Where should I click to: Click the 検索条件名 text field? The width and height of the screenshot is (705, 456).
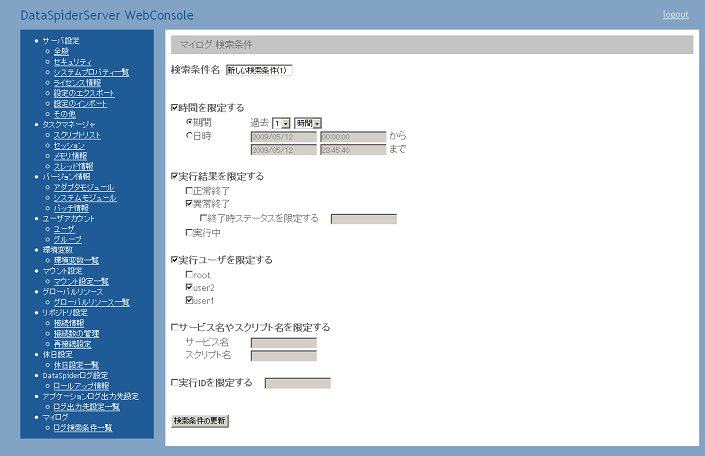coord(259,70)
